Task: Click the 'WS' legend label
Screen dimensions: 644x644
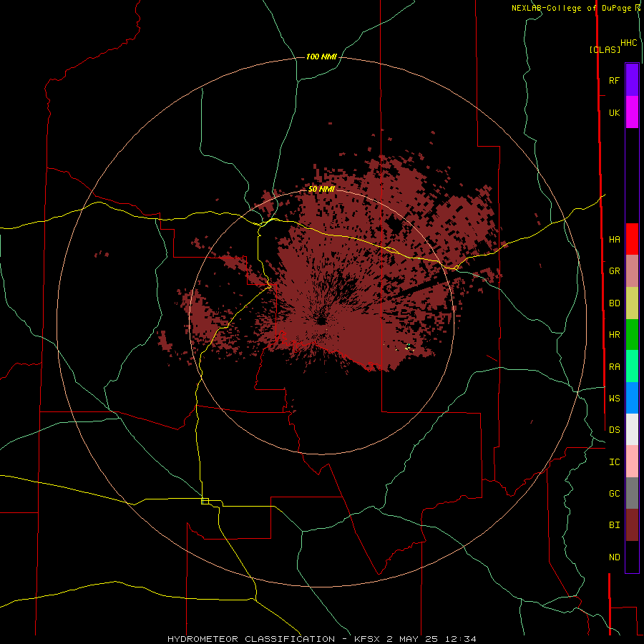Action: coord(614,399)
